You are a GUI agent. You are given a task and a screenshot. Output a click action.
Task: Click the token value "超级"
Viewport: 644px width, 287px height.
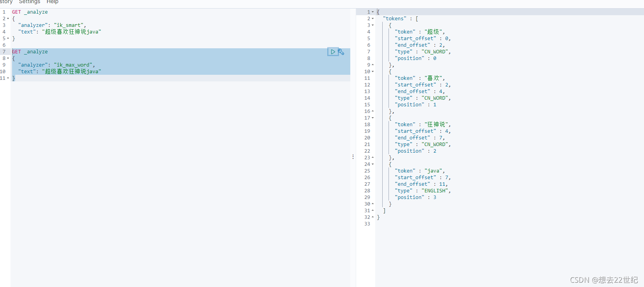433,32
